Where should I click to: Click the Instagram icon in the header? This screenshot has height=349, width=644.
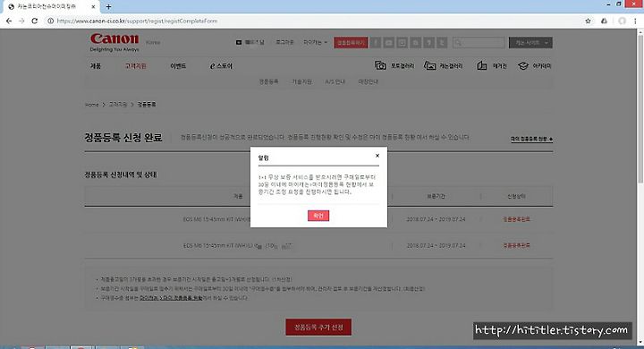coord(402,42)
